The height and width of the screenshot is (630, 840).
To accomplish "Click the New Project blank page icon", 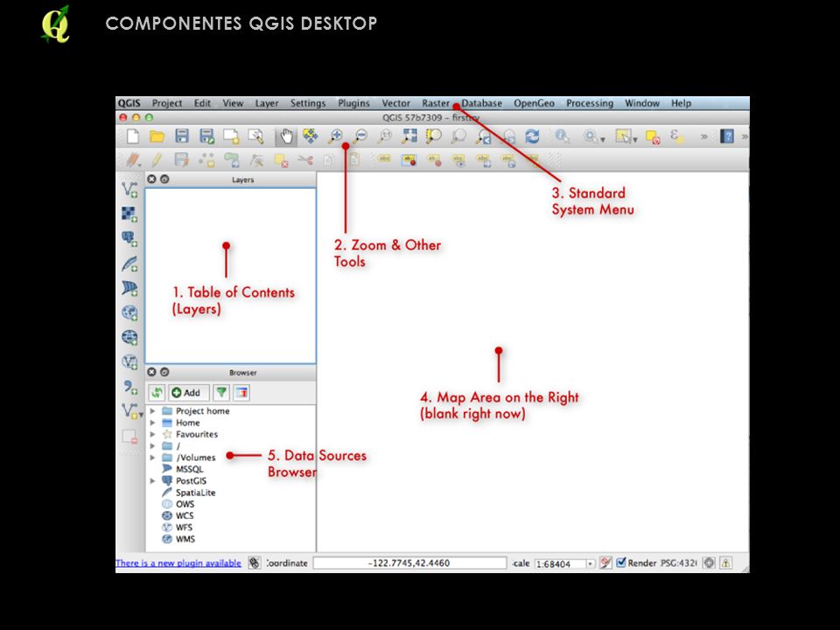I will click(132, 136).
